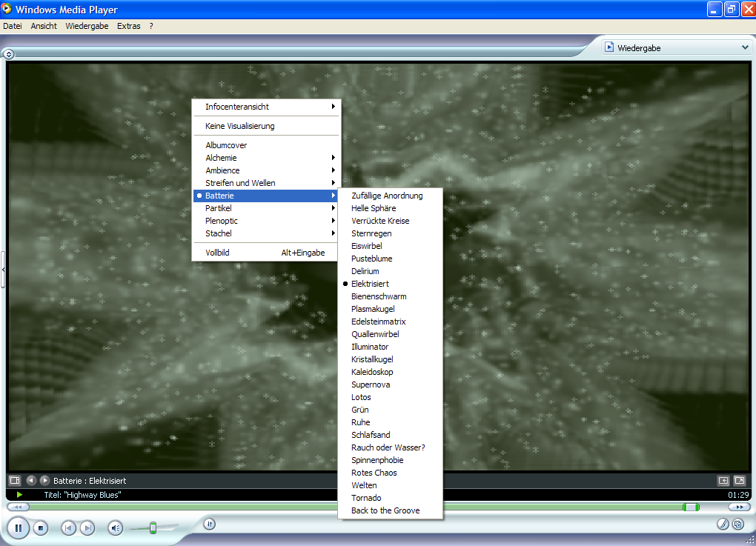Expand Streifen und Wellen submenu
The width and height of the screenshot is (756, 546).
point(267,183)
